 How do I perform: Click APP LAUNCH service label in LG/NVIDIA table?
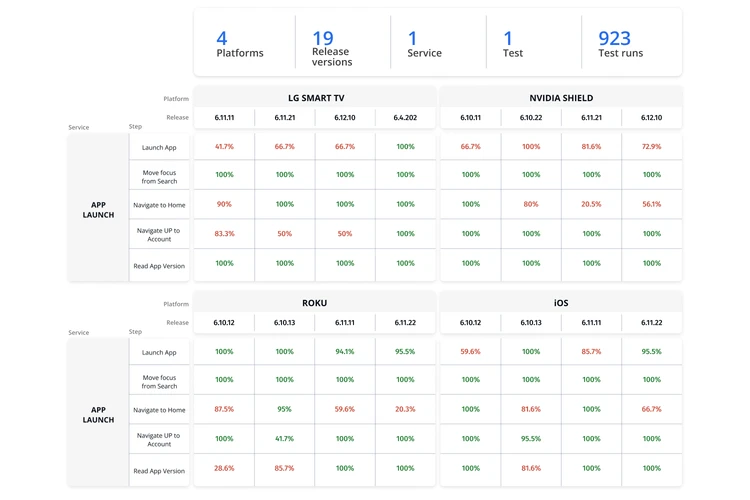tap(98, 210)
